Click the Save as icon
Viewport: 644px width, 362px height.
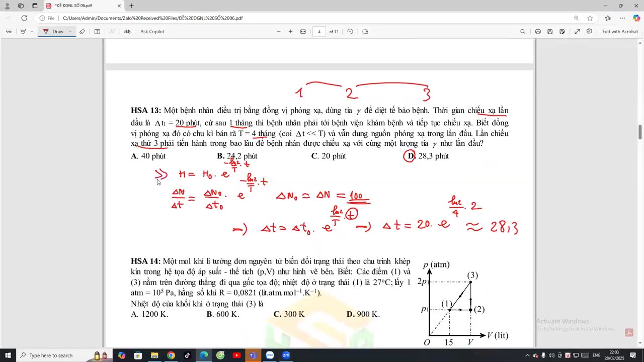[562, 31]
